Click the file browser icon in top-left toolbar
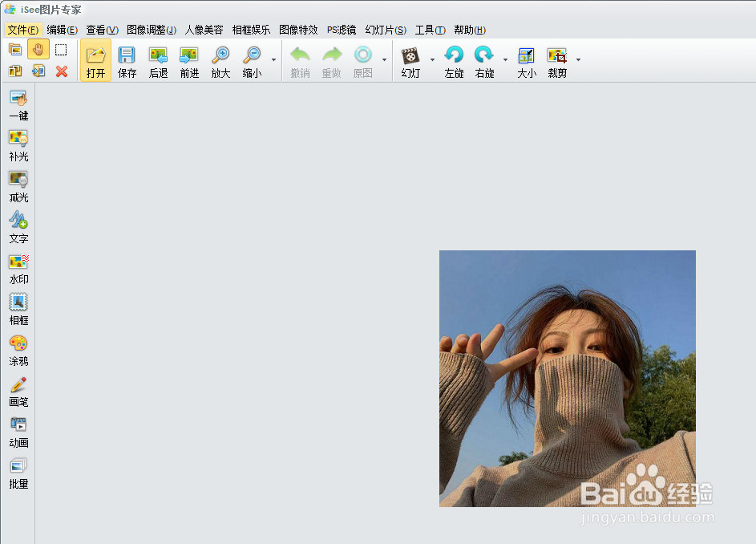 click(x=15, y=49)
